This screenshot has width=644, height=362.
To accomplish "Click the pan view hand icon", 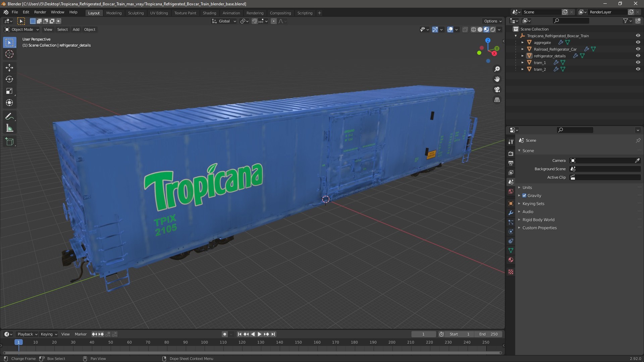I will coord(497,79).
